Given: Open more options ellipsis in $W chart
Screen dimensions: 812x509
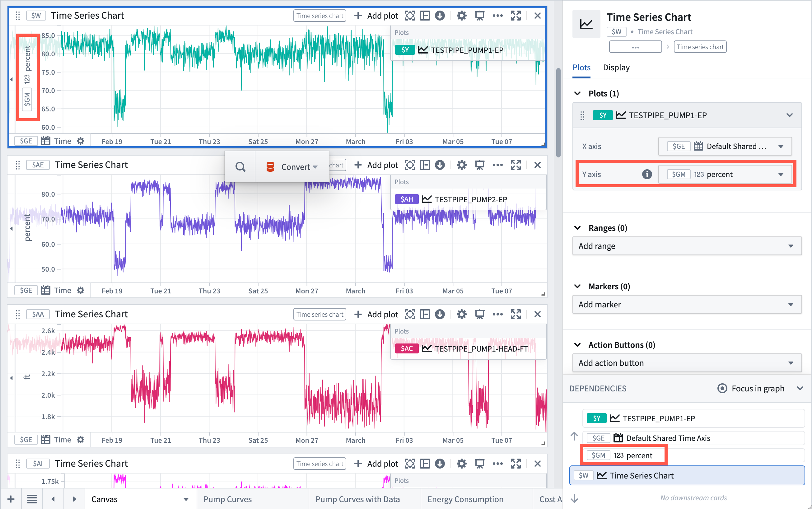Looking at the screenshot, I should coord(497,16).
